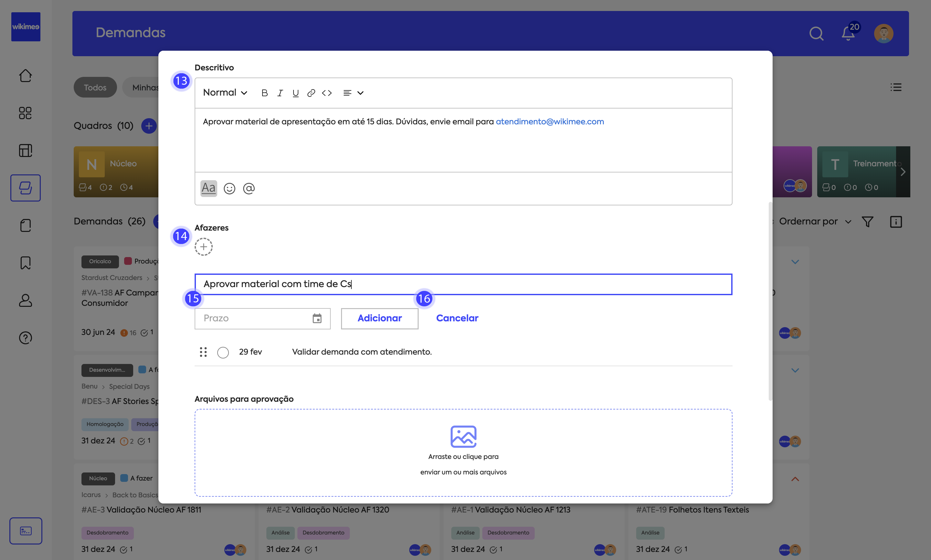The image size is (931, 560).
Task: Insert link using editor toolbar
Action: coord(311,93)
